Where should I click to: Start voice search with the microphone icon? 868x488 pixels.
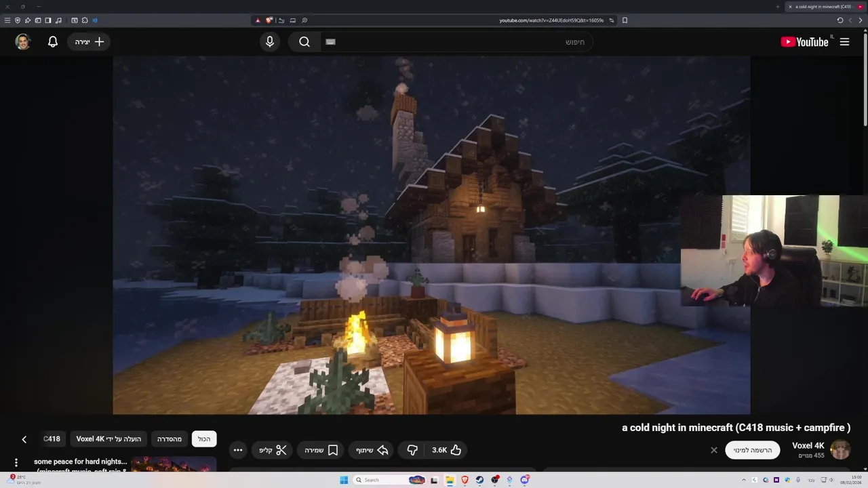[270, 42]
